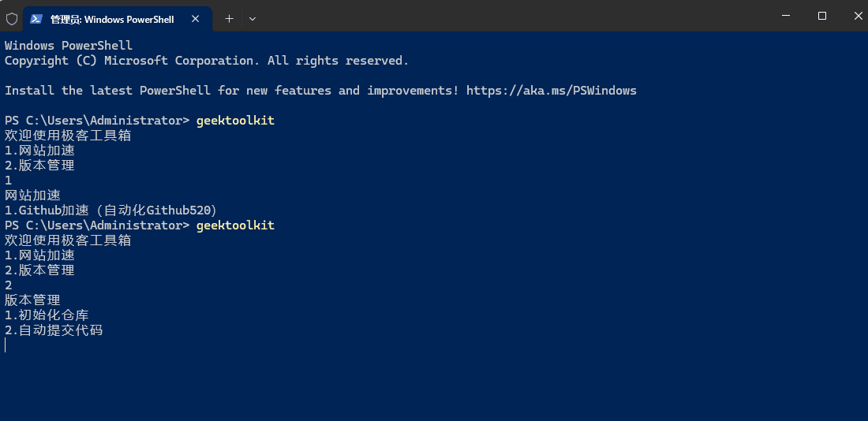Close the terminal window
The height and width of the screenshot is (421, 868).
coord(858,16)
